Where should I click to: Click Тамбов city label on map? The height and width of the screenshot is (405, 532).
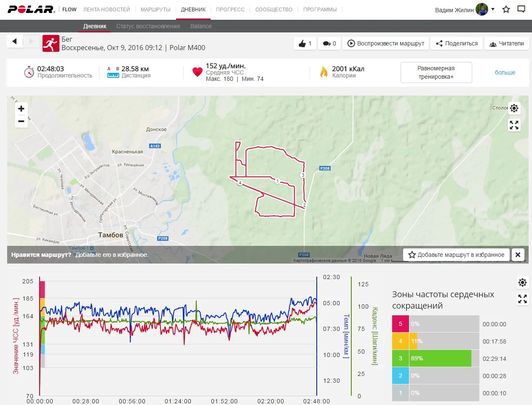(x=110, y=235)
